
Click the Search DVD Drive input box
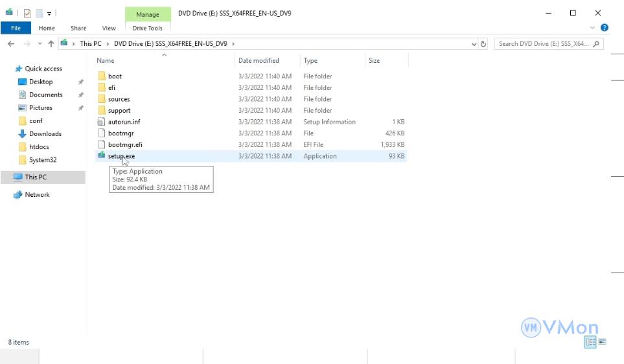pyautogui.click(x=544, y=44)
